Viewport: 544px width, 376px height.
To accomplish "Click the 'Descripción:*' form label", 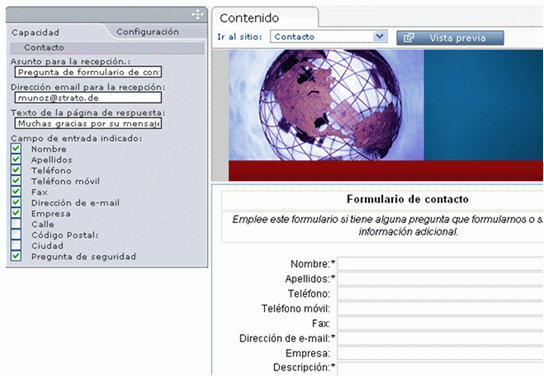I will [304, 367].
